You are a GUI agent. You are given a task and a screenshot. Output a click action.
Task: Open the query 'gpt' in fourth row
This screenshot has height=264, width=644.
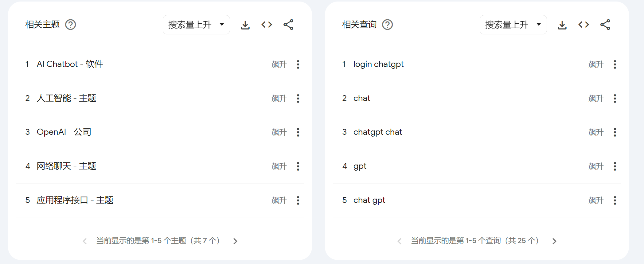[x=360, y=166]
